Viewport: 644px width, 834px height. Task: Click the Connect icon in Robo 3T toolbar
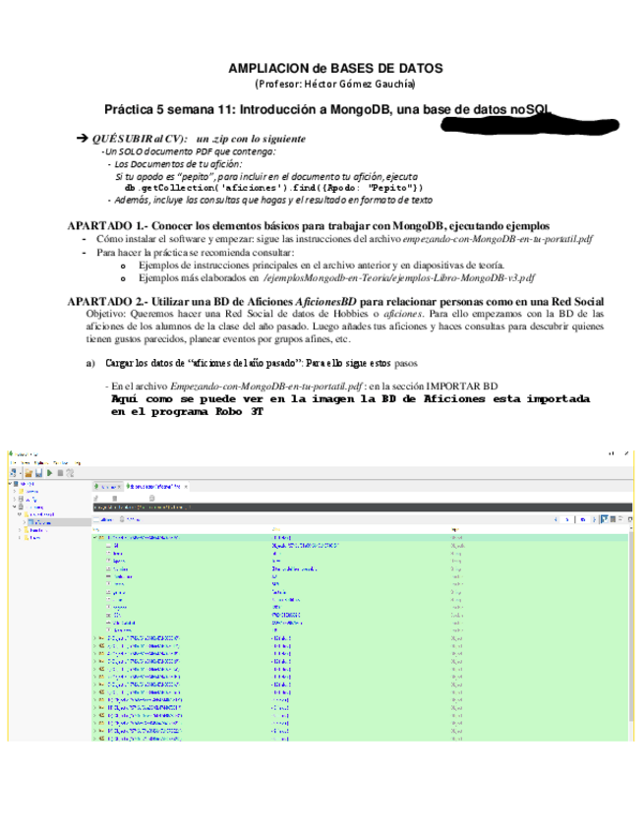tap(14, 473)
